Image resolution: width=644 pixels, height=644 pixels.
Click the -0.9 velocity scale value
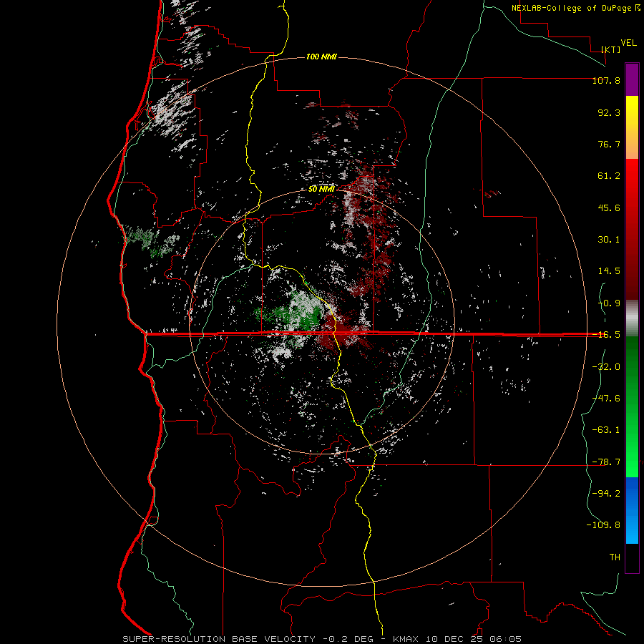coord(609,303)
